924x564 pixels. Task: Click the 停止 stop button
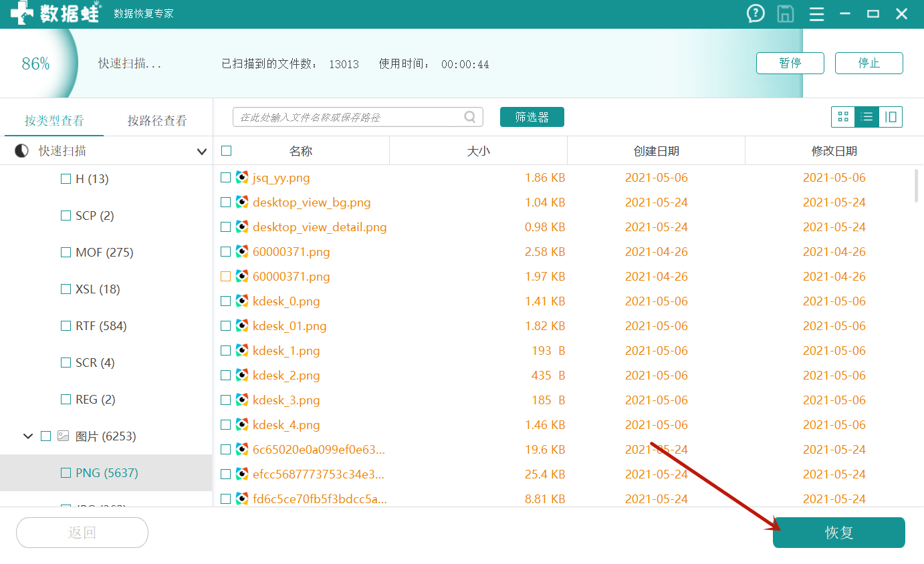tap(869, 63)
